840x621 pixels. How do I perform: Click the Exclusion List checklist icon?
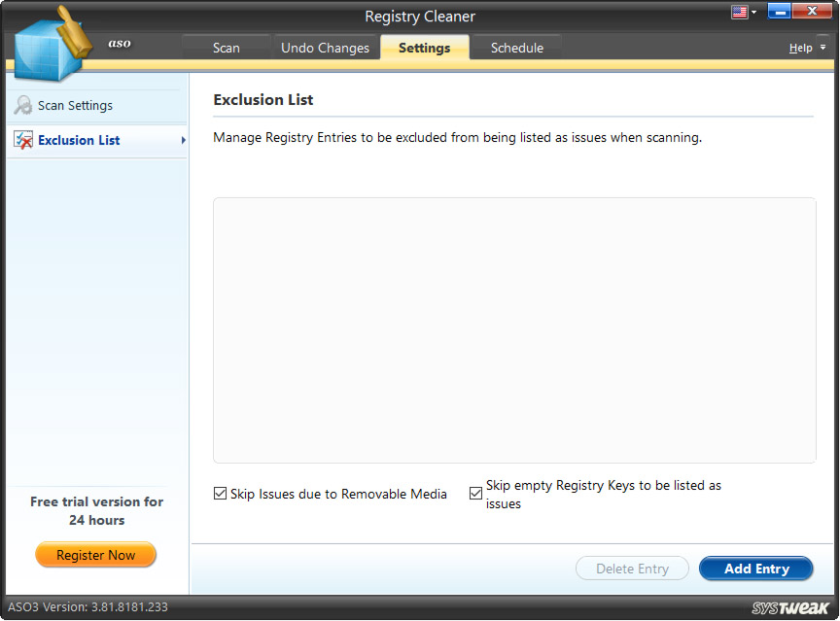(22, 140)
